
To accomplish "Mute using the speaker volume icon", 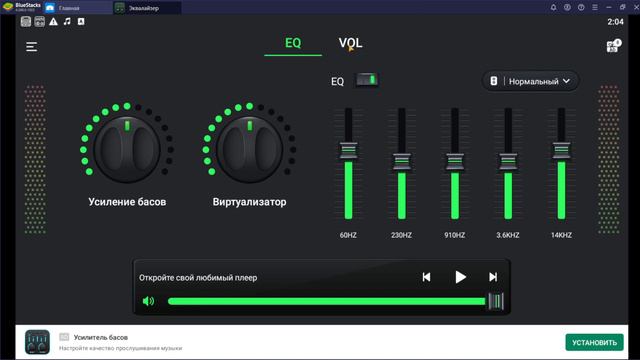I will (148, 301).
